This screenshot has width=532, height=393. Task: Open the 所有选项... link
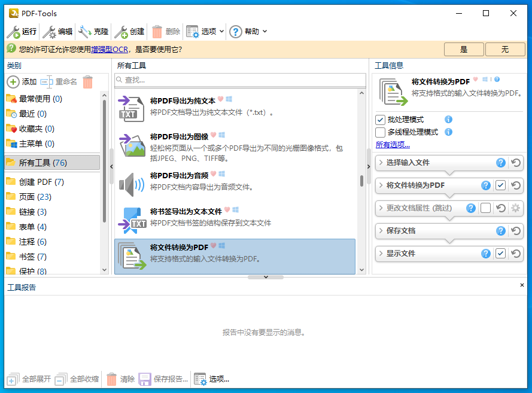[x=393, y=145]
